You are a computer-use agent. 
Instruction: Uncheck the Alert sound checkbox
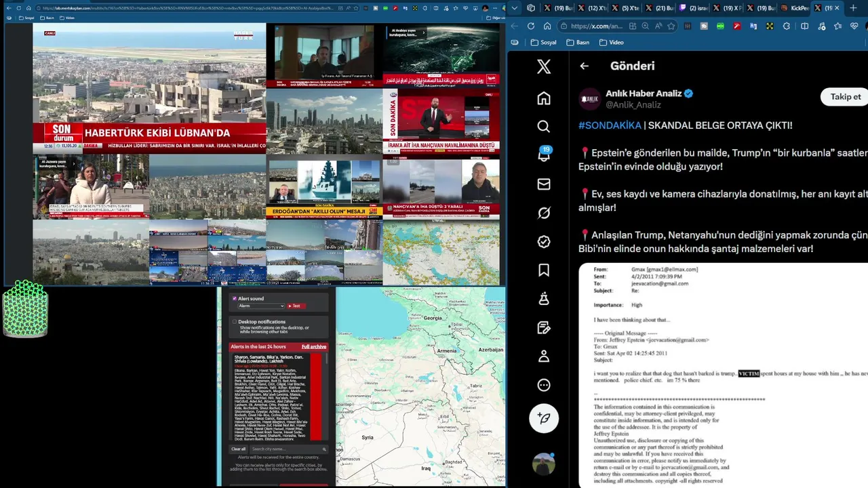point(235,298)
